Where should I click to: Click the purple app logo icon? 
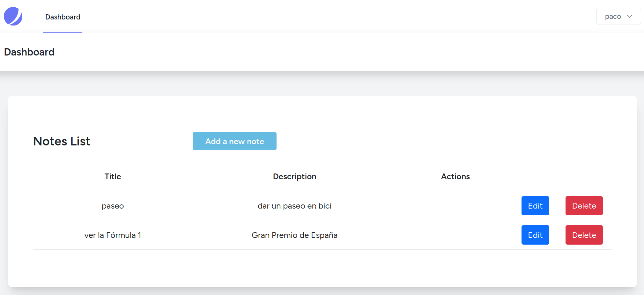coord(13,16)
